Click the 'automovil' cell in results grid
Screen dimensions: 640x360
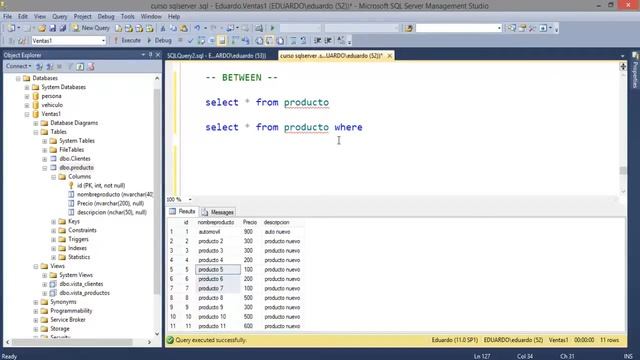click(x=218, y=232)
